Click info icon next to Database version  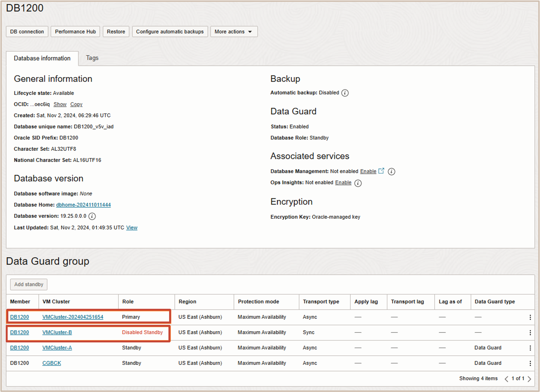coord(92,216)
